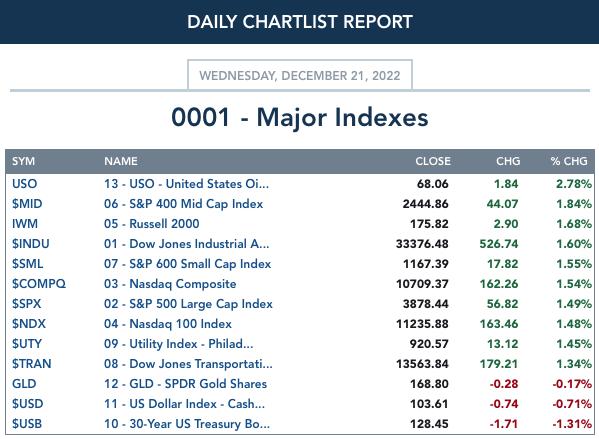Open the $MID symbol link

27,204
